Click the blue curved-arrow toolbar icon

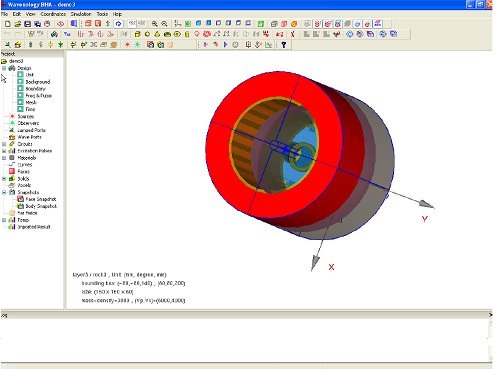pos(118,24)
